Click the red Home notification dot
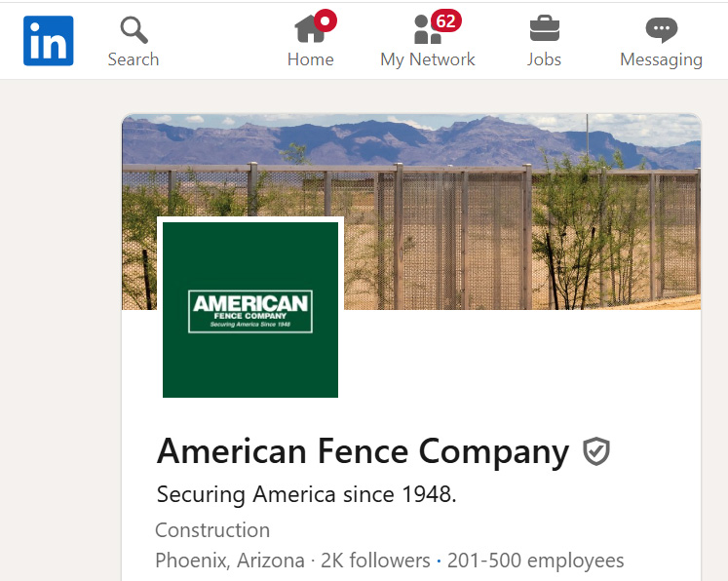 pos(326,19)
